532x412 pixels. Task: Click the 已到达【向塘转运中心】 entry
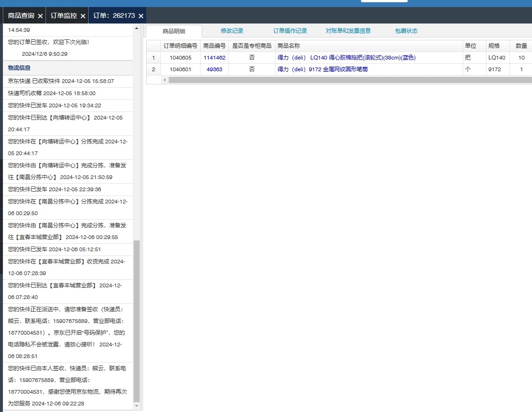coord(68,124)
